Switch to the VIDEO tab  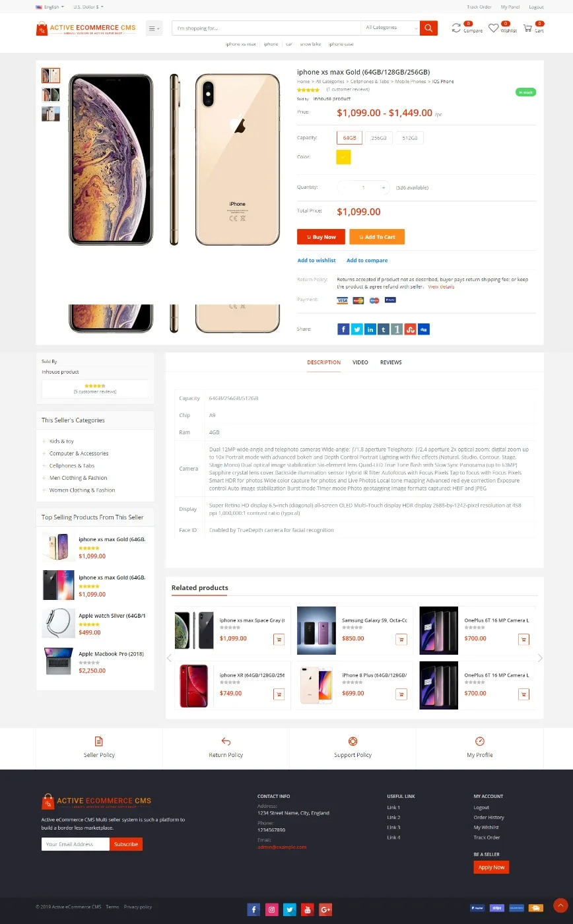tap(360, 362)
